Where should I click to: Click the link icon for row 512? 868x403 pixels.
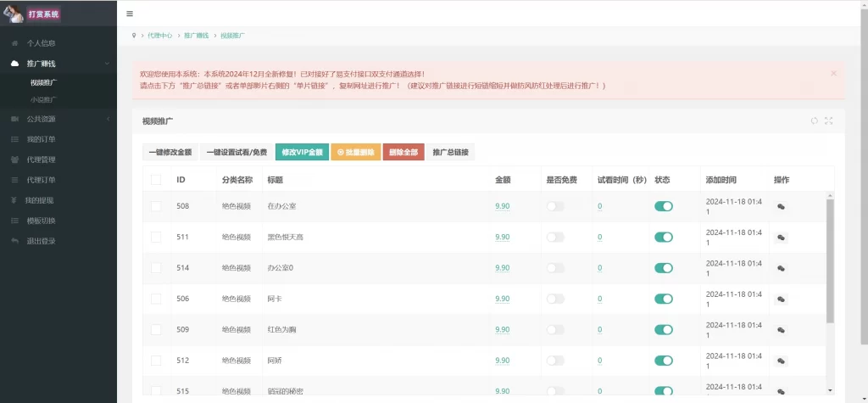[781, 361]
